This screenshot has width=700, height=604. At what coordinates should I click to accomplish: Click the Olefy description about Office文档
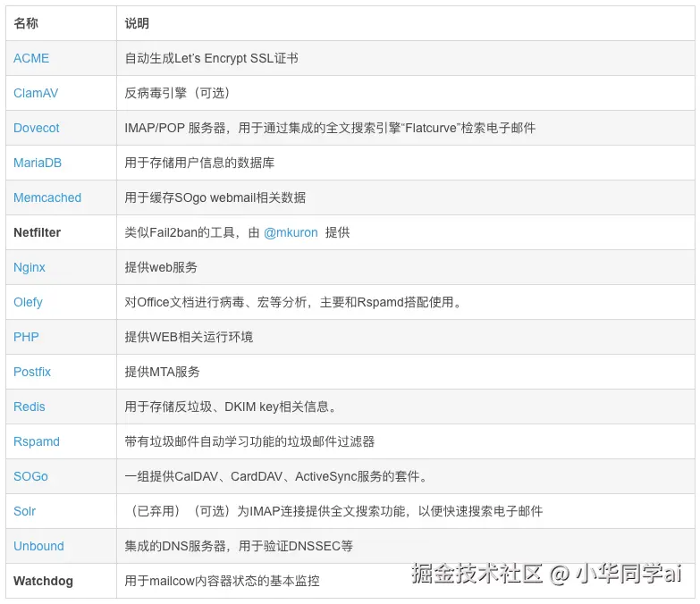point(293,302)
